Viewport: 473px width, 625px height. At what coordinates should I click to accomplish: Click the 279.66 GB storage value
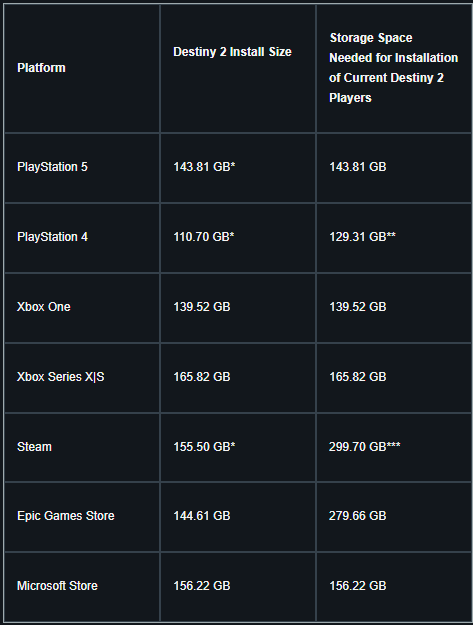click(357, 516)
